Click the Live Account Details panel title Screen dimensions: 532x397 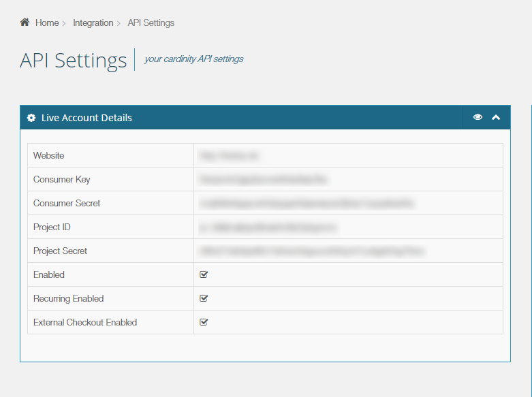pos(87,118)
